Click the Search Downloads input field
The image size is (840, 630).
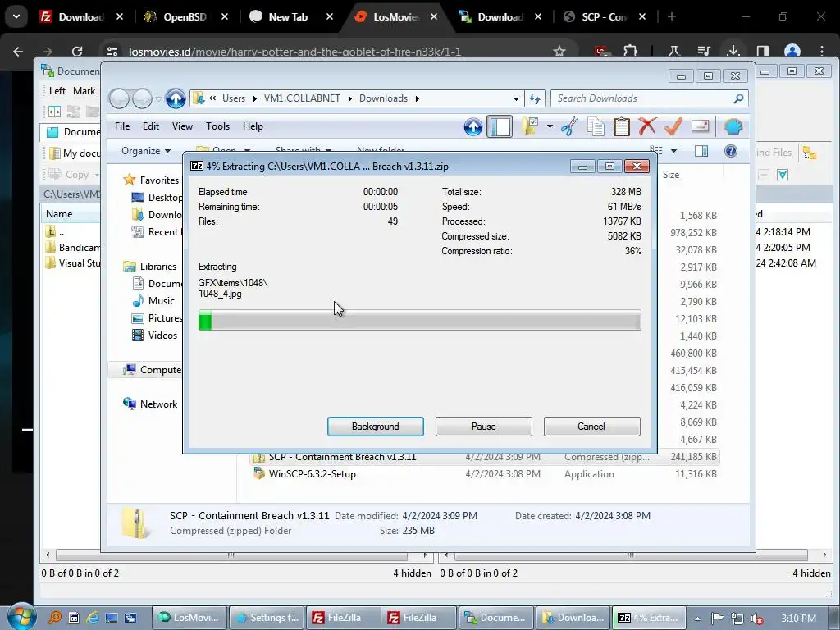[641, 98]
